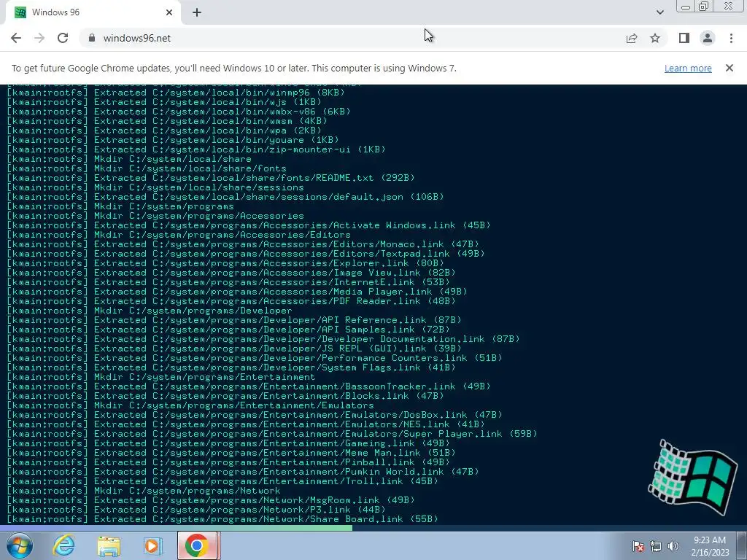Click the 'default.json (106B)' log line

tap(225, 197)
